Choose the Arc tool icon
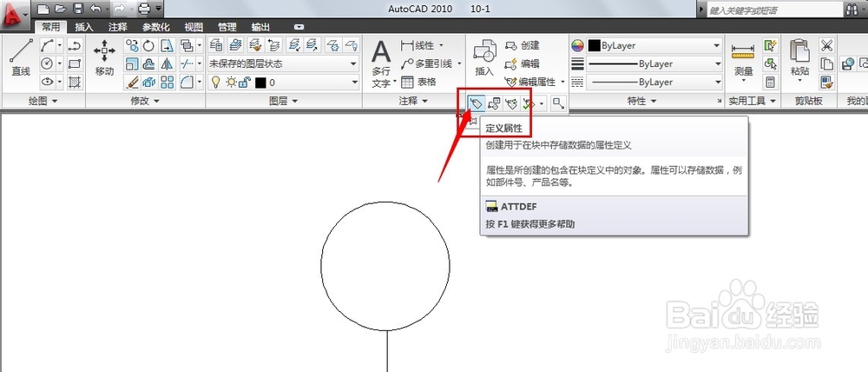868x372 pixels. 48,45
